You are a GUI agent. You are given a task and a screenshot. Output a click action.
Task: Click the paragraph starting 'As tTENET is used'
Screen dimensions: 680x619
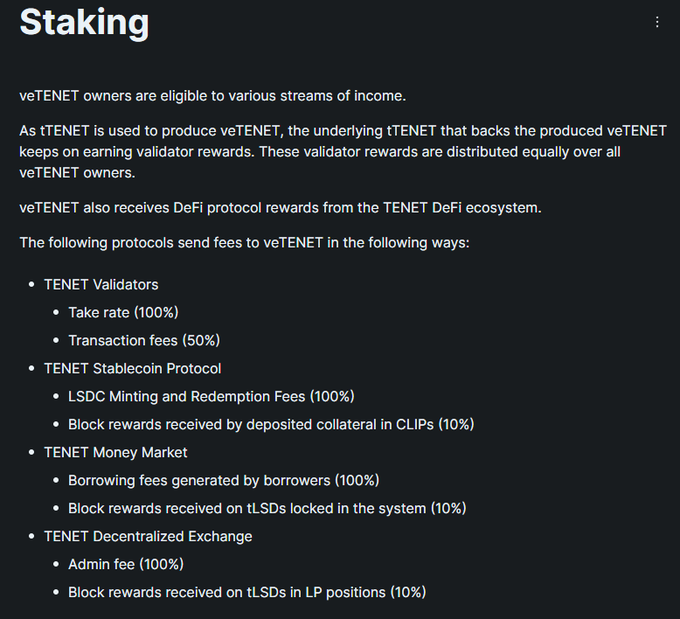(343, 152)
